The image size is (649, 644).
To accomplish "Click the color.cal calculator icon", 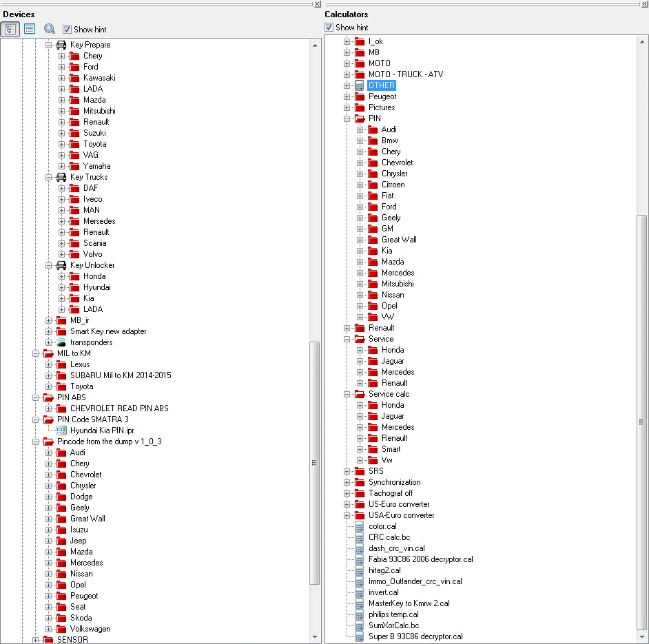I will (359, 526).
